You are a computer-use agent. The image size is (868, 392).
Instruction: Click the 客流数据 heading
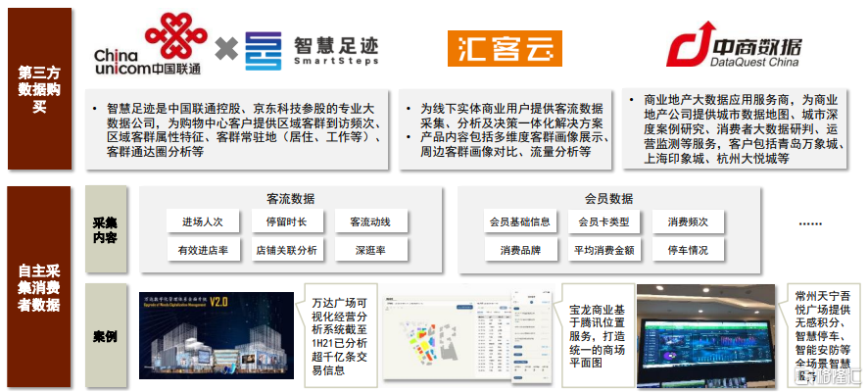(x=291, y=198)
